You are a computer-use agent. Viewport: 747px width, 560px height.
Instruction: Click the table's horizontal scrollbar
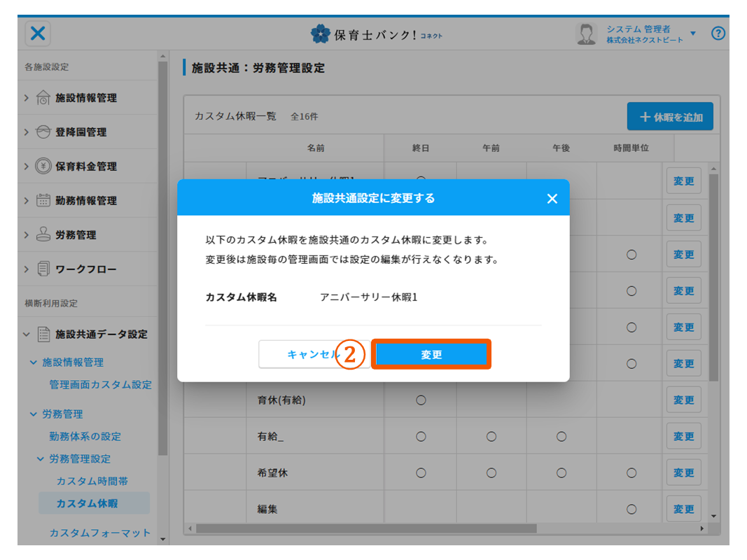point(364,528)
